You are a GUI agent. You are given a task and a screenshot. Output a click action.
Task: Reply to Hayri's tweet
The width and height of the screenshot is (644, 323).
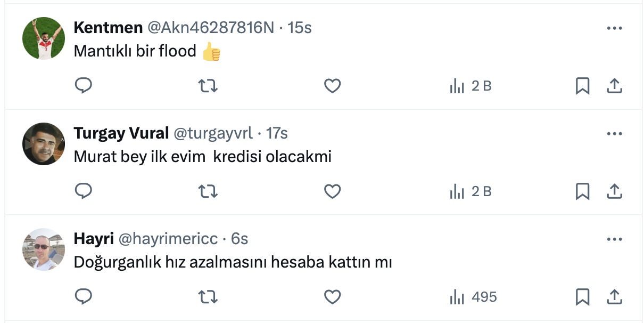(x=83, y=296)
